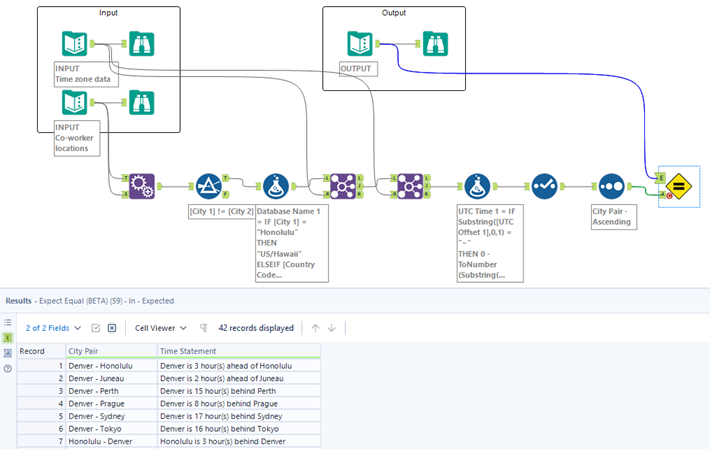Select cell 'Denver is 3 hour(s) ahead of Honolulu'
The width and height of the screenshot is (710, 449).
[239, 366]
